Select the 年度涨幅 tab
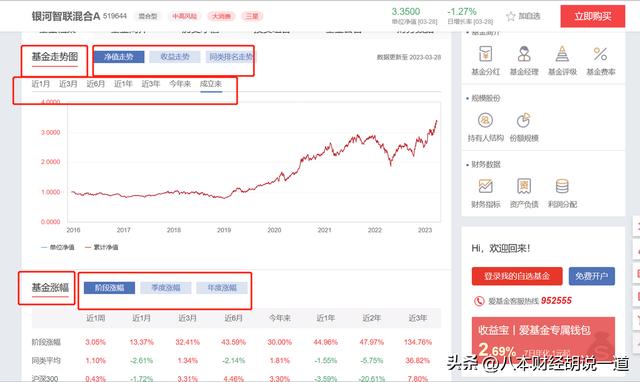Viewport: 640px width, 382px height. click(x=222, y=288)
